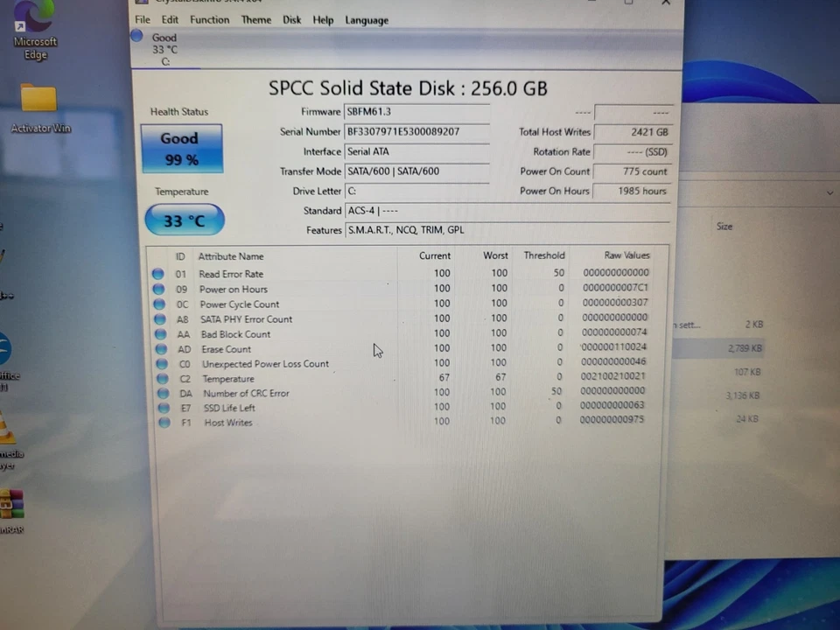
Task: Click raw value 000000110024
Action: 614,347
